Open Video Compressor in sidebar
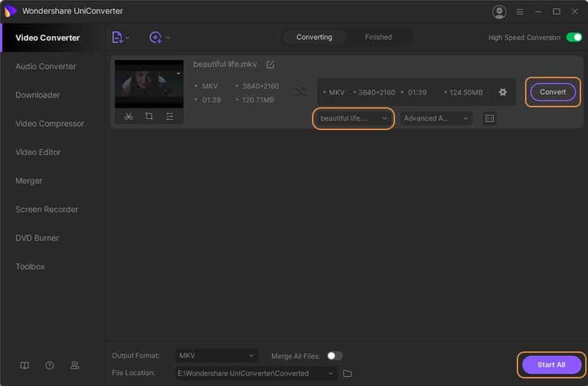The height and width of the screenshot is (386, 588). click(50, 124)
